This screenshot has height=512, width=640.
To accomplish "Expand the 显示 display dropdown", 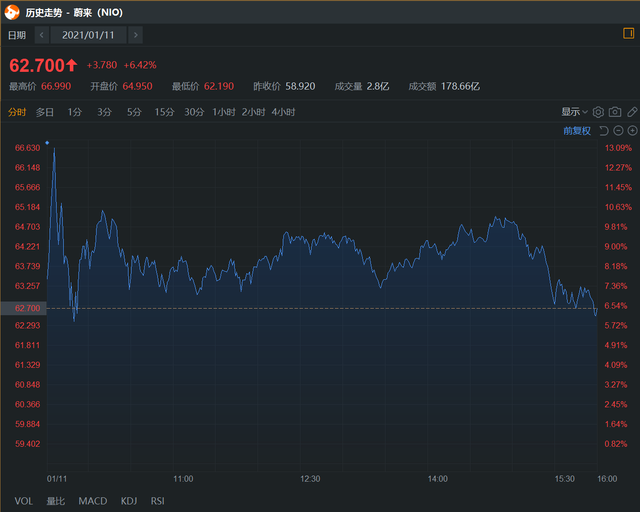I will click(575, 112).
